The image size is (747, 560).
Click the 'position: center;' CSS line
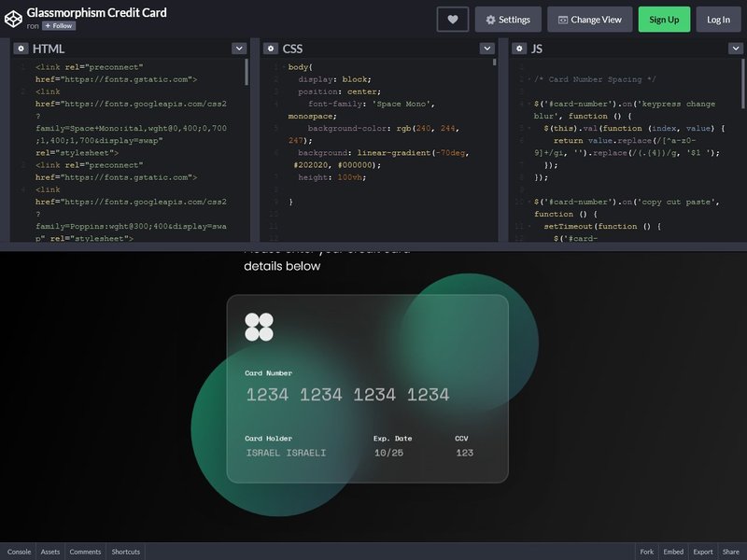tap(339, 91)
